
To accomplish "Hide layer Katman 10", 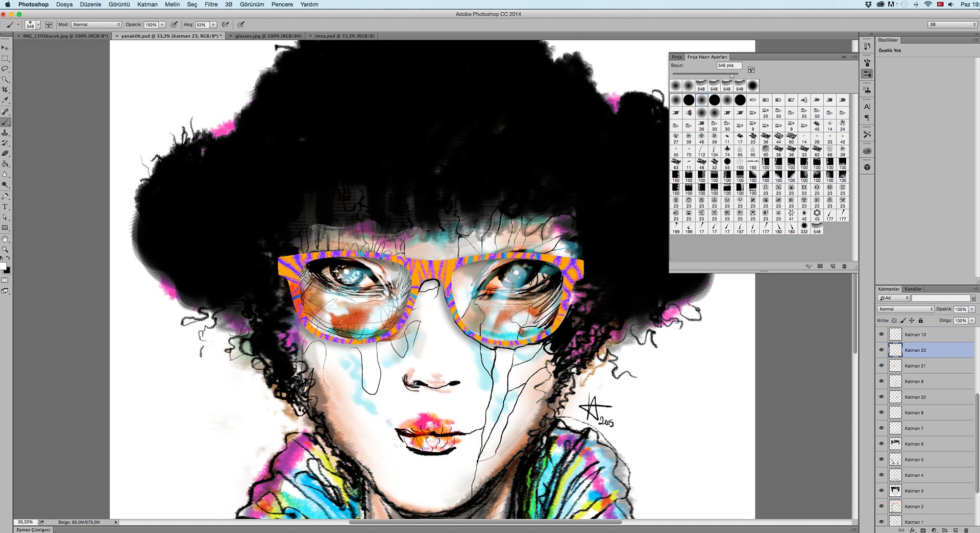I will click(x=881, y=334).
